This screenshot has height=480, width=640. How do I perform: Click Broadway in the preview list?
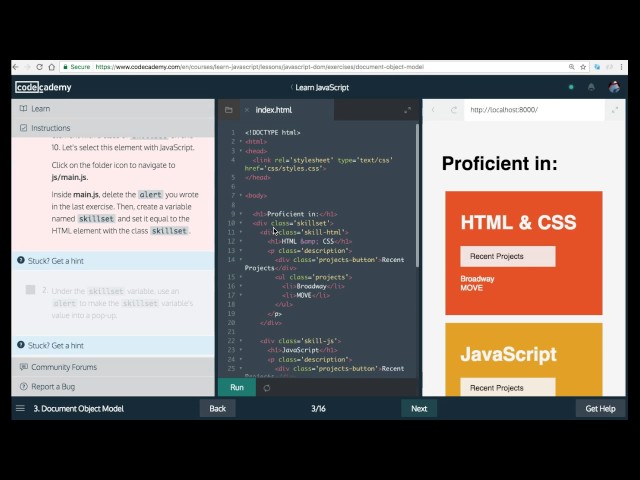pyautogui.click(x=477, y=279)
